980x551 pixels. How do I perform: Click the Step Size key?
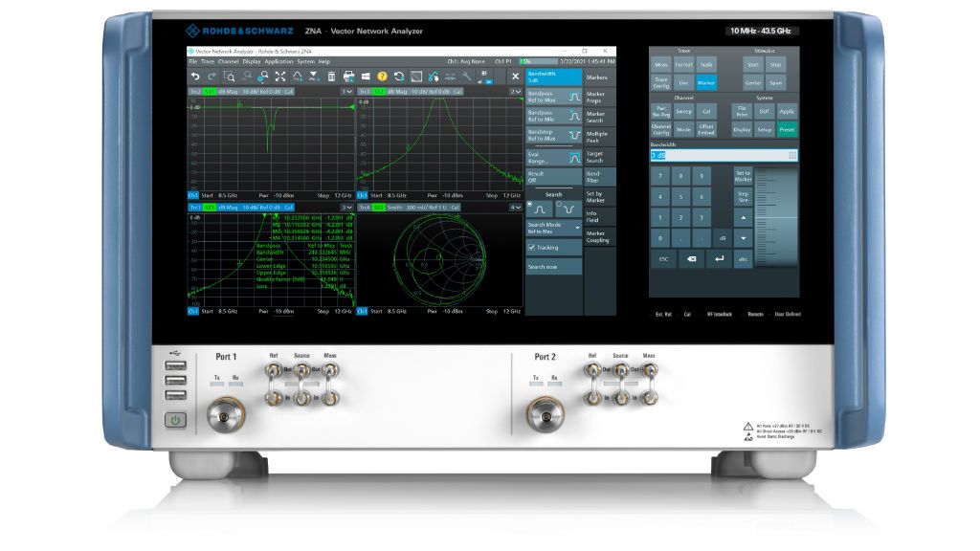tap(743, 197)
